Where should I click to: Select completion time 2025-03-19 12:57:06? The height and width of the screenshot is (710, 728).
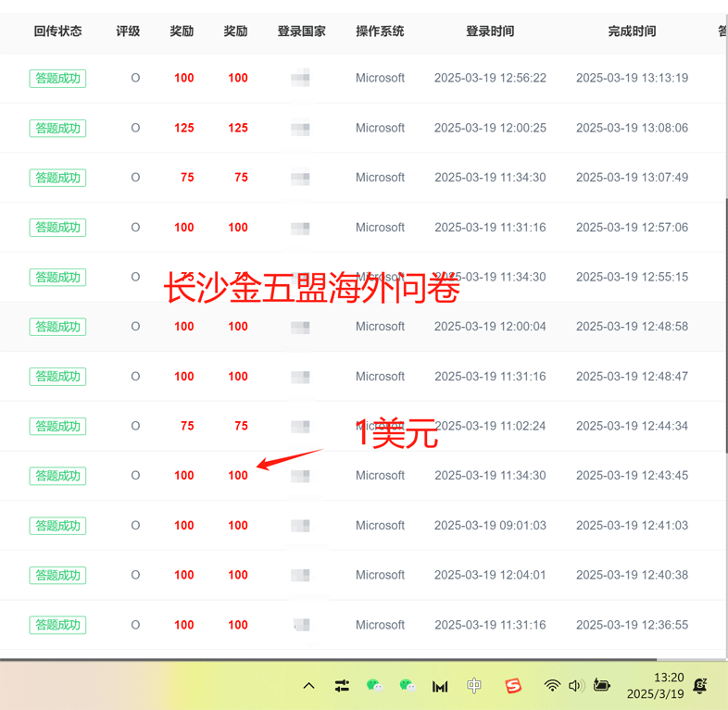click(632, 228)
